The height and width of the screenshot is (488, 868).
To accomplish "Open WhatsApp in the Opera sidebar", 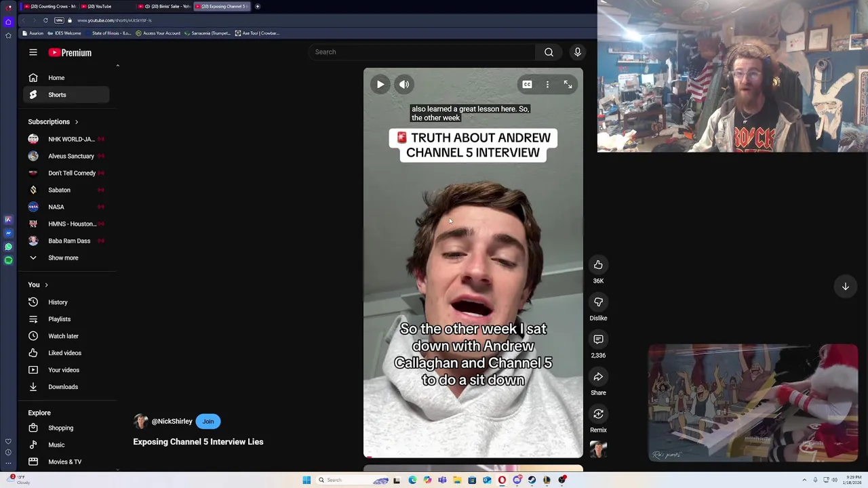I will tap(8, 247).
